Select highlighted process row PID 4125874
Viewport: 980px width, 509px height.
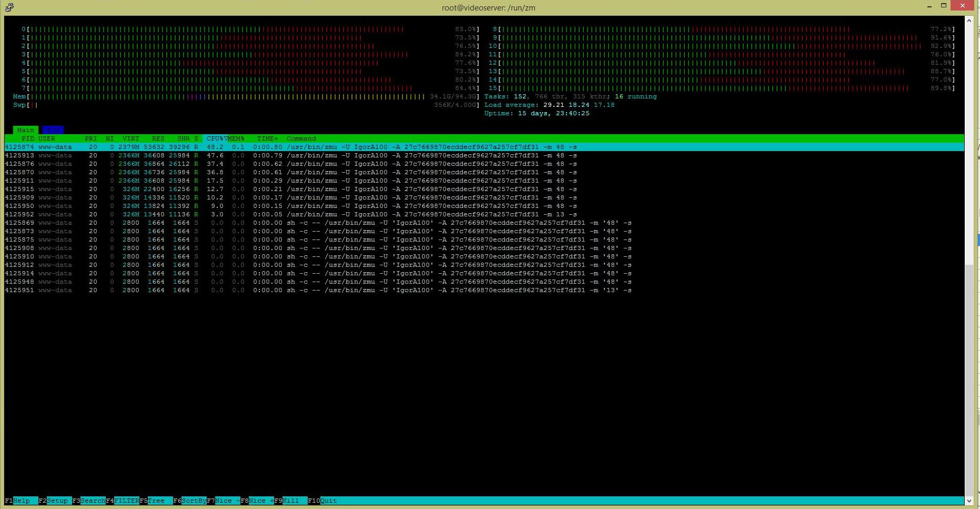point(484,147)
